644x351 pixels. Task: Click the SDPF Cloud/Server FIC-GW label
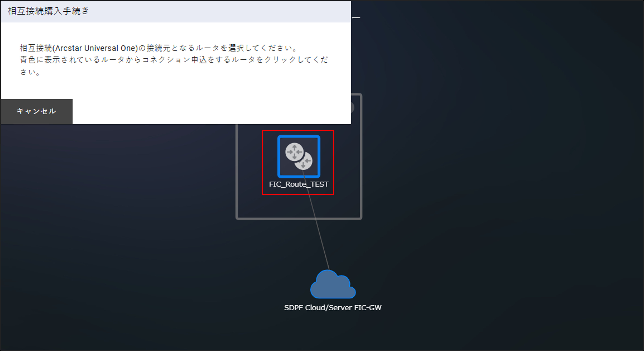(333, 307)
